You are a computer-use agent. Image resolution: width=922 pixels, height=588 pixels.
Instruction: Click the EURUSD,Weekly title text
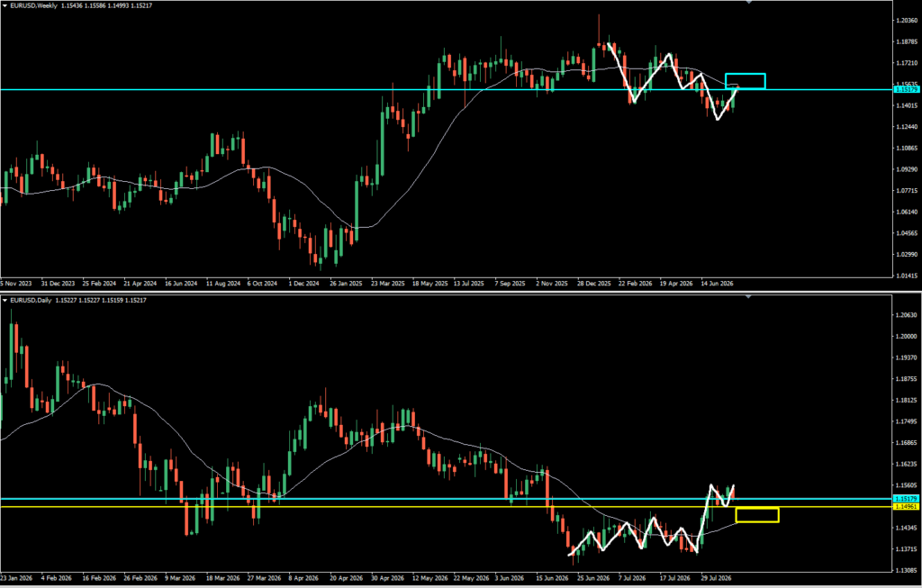point(33,6)
